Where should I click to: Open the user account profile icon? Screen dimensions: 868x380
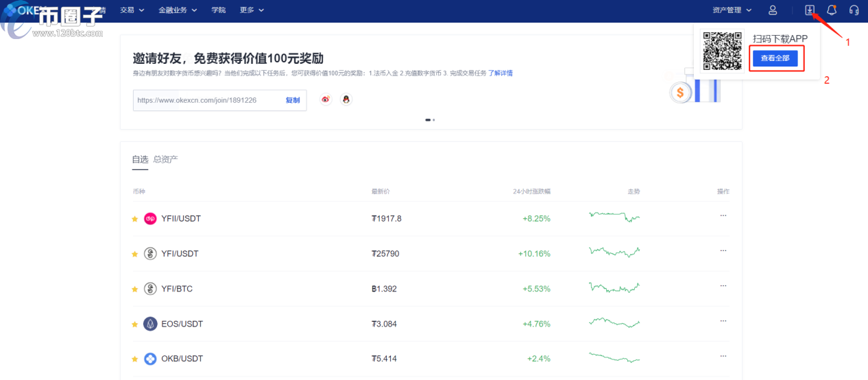coord(773,10)
